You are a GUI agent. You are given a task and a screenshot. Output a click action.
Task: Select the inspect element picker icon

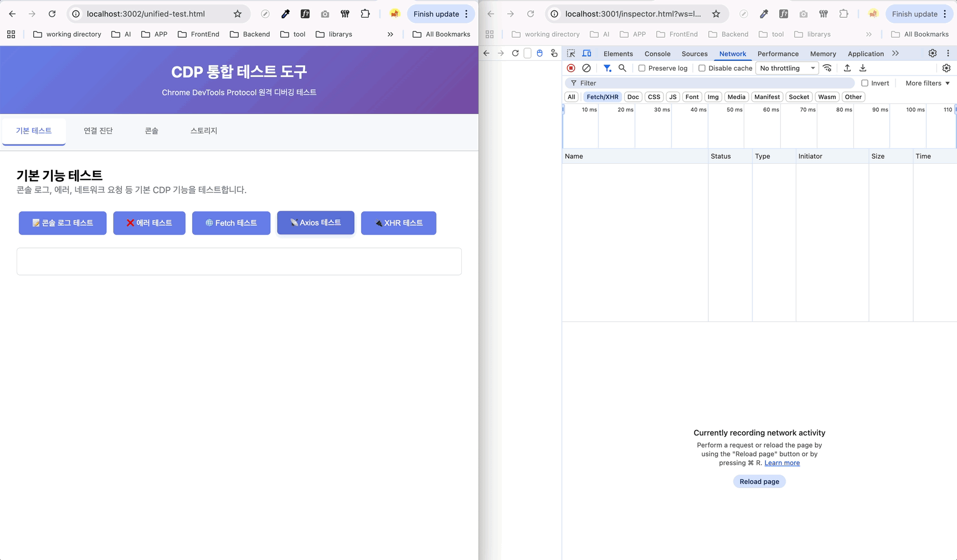(x=571, y=54)
